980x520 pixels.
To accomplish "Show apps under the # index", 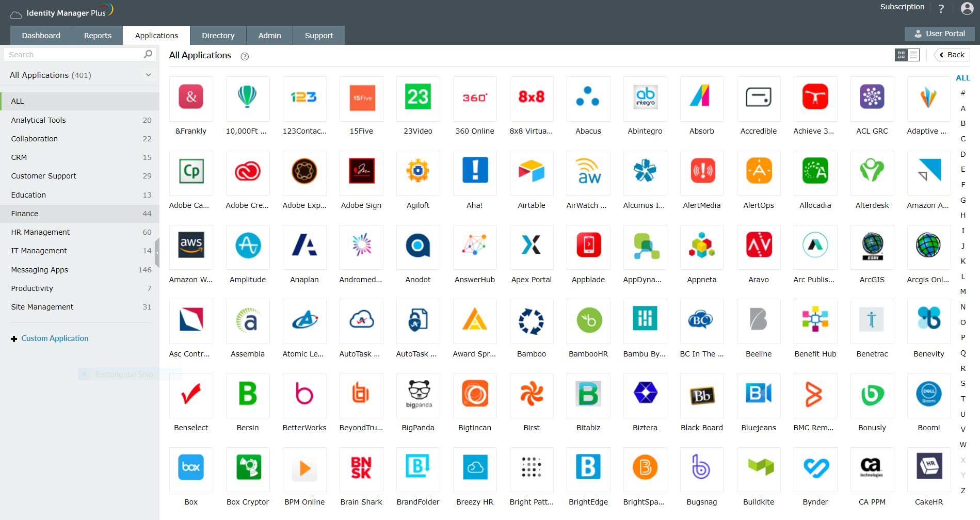I will [963, 93].
